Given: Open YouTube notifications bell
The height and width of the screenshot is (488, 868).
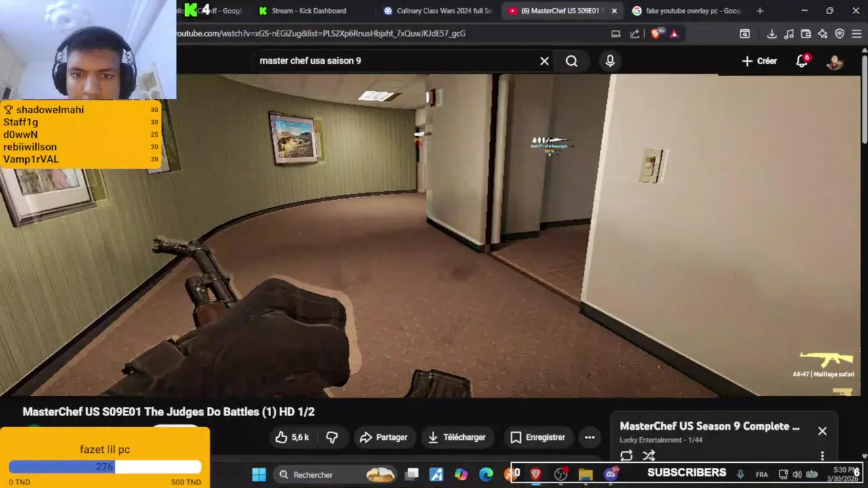Looking at the screenshot, I should pos(802,61).
